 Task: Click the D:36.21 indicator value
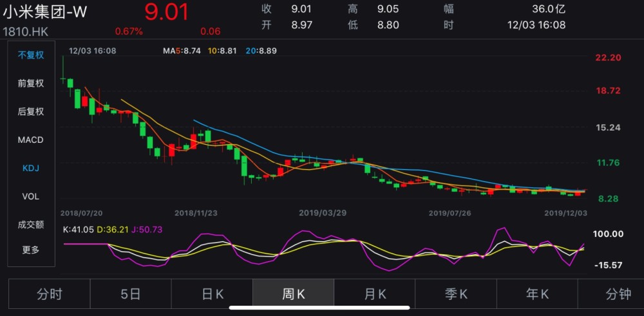point(113,230)
